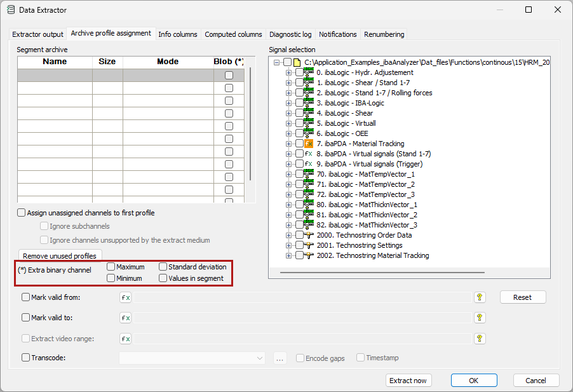Viewport: 573px width, 392px height.
Task: Open expression help for Mark valid from
Action: click(x=480, y=297)
